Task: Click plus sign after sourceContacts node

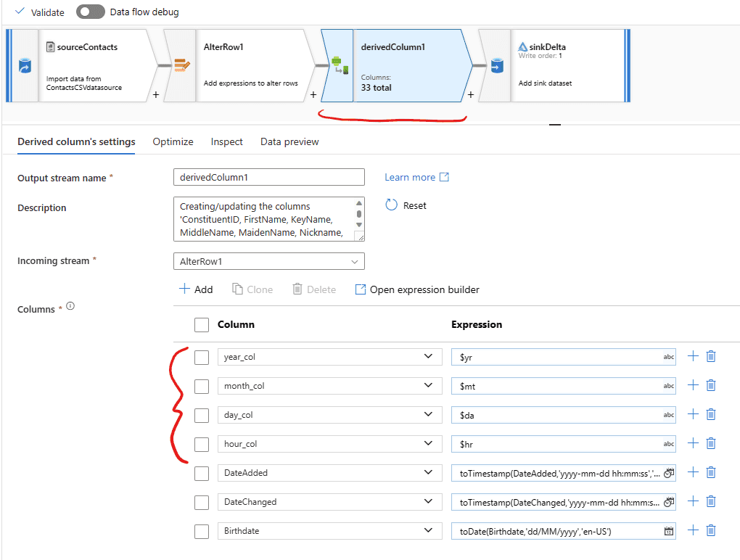Action: 156,95
